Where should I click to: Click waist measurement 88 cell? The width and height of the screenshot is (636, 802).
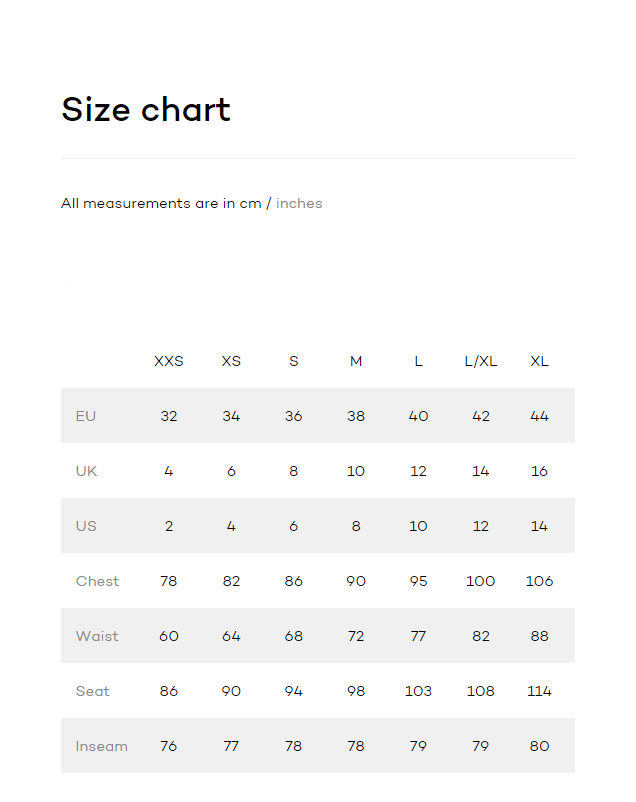[x=540, y=636]
